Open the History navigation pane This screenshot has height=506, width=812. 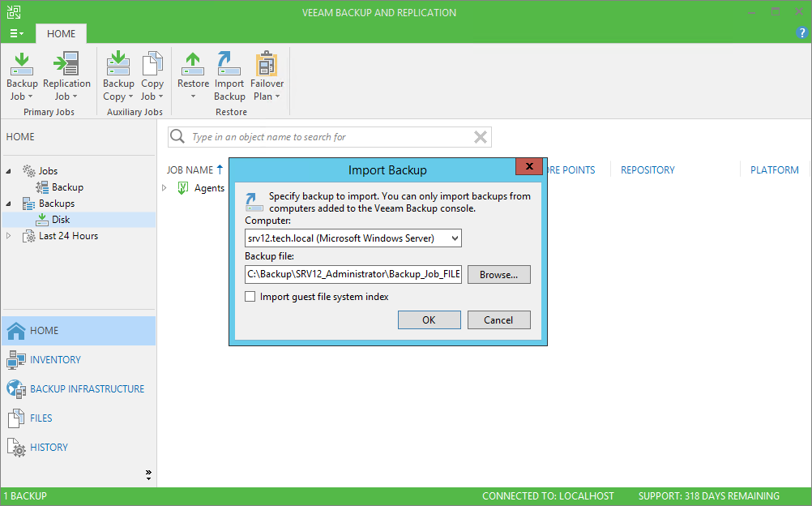pos(79,447)
